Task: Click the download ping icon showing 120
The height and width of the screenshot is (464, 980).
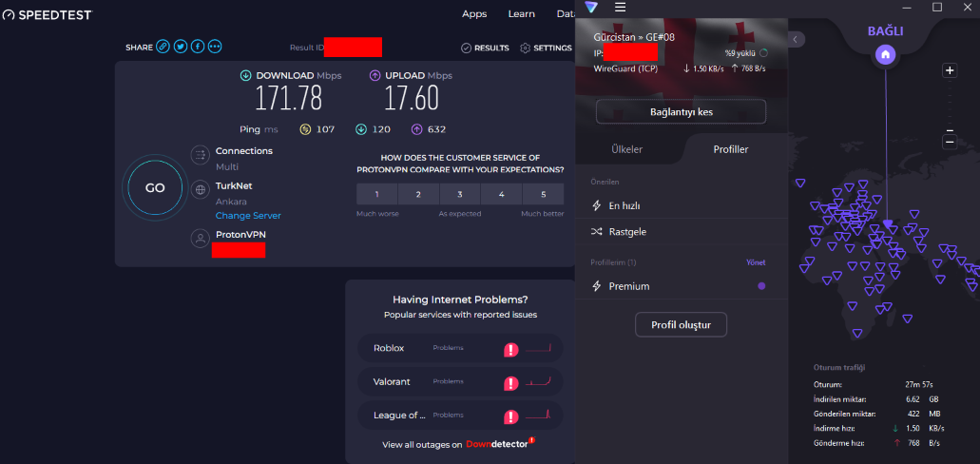Action: pos(361,129)
